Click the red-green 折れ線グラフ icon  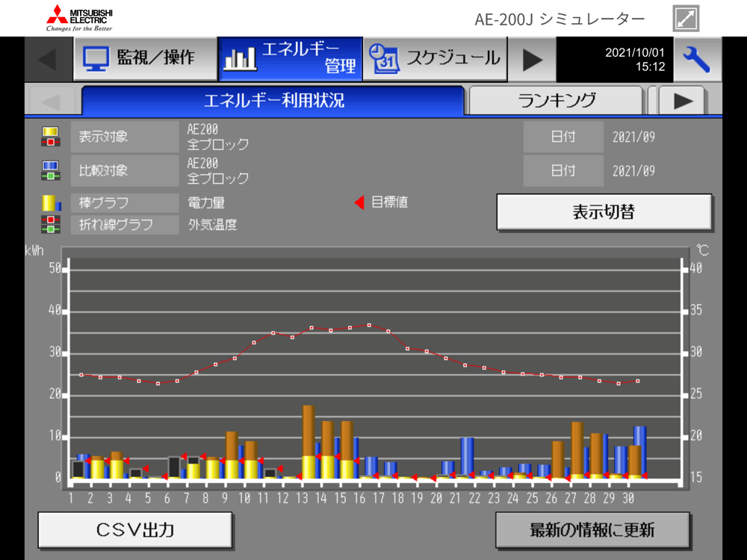51,224
